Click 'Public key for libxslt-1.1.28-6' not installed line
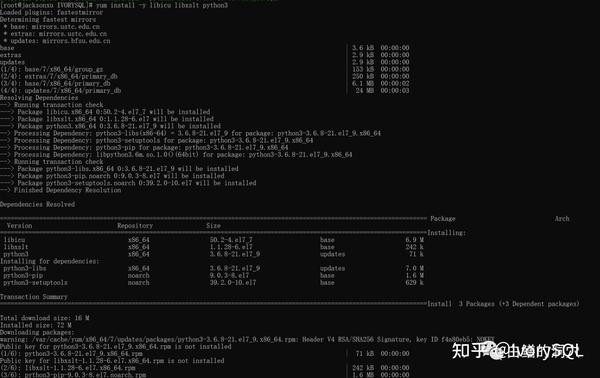The height and width of the screenshot is (378, 600). [112, 361]
